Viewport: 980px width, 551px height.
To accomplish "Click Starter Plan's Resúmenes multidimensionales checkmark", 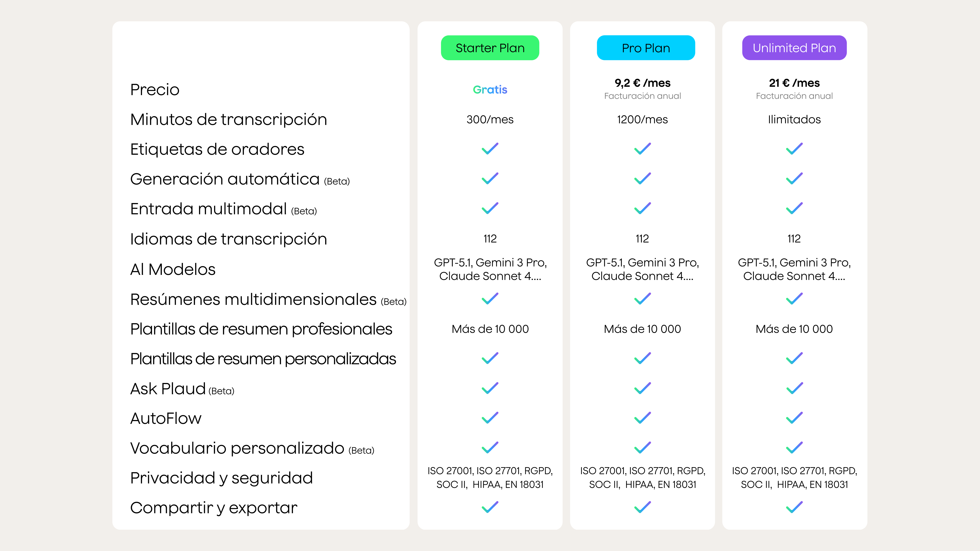I will click(490, 299).
